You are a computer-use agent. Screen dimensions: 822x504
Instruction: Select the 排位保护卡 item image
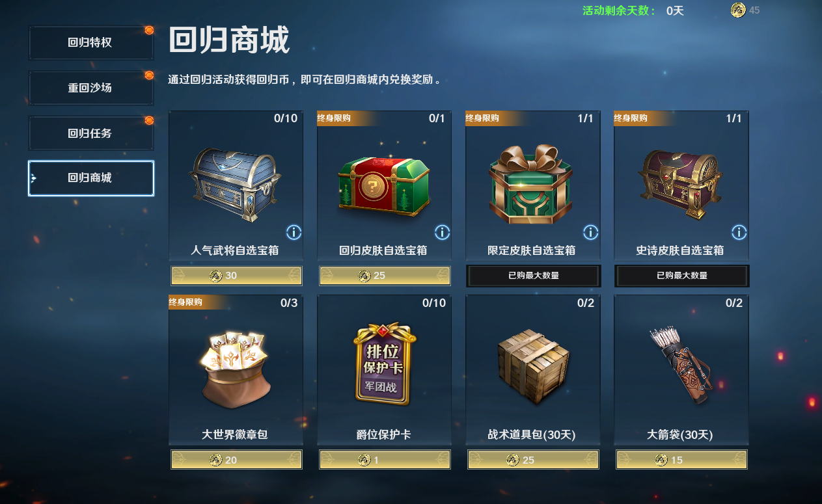tap(384, 364)
